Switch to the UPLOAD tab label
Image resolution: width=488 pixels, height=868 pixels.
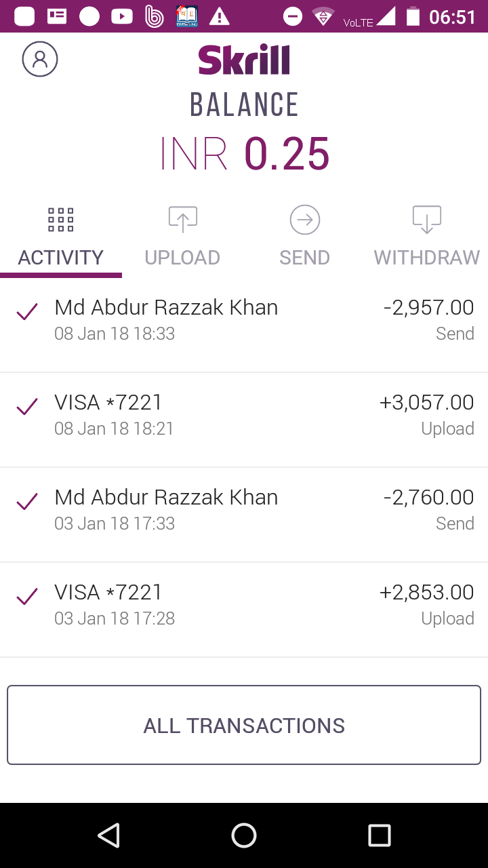[x=182, y=258]
